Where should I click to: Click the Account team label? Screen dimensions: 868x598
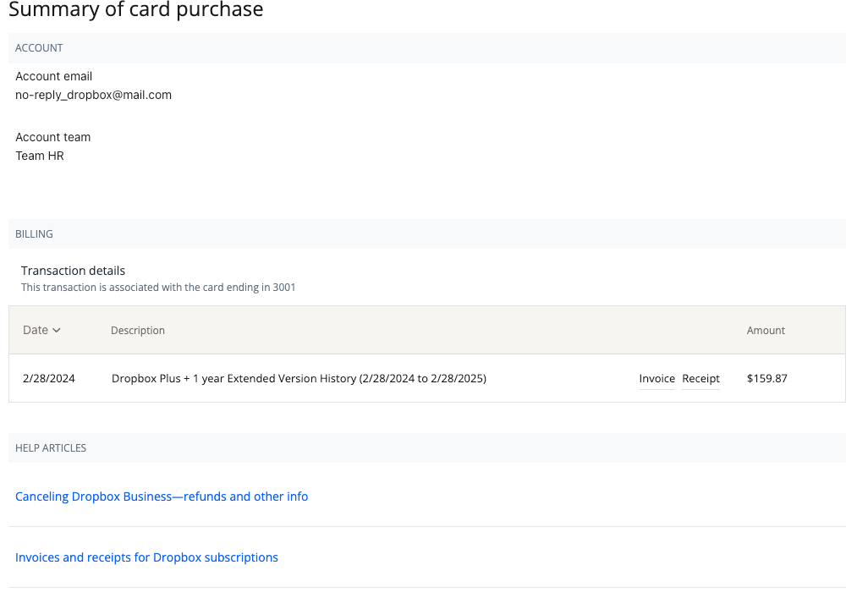click(53, 137)
